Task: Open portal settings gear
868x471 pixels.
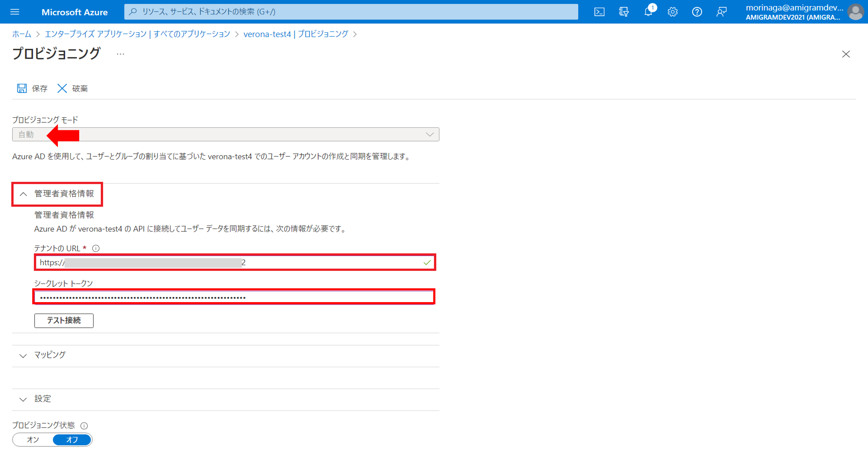Action: 672,12
